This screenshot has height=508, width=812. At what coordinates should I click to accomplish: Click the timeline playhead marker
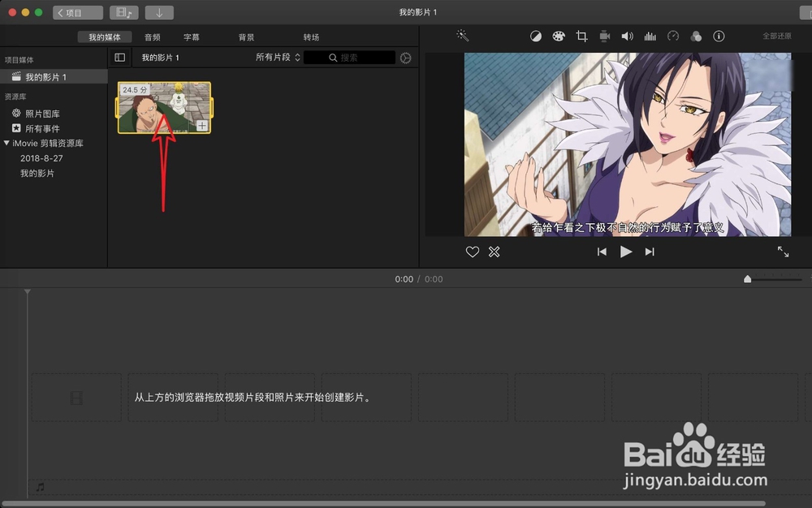28,292
